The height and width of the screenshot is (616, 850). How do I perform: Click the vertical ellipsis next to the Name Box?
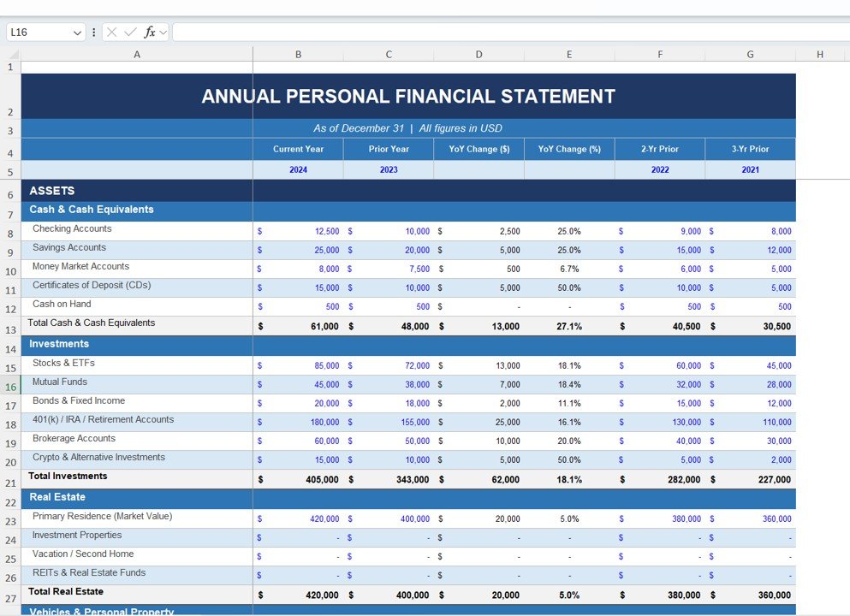coord(92,32)
